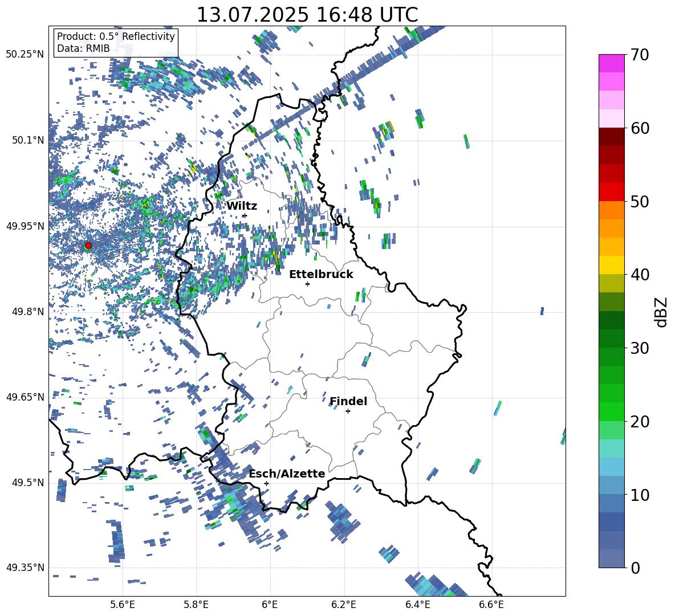Click the 60 colorbar tick label
This screenshot has height=616, width=675.
(640, 128)
